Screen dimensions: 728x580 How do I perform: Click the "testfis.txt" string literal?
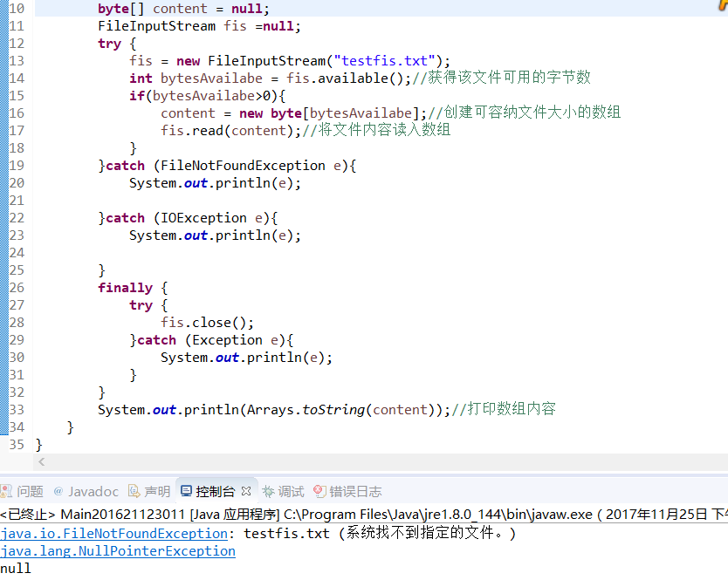(x=384, y=61)
